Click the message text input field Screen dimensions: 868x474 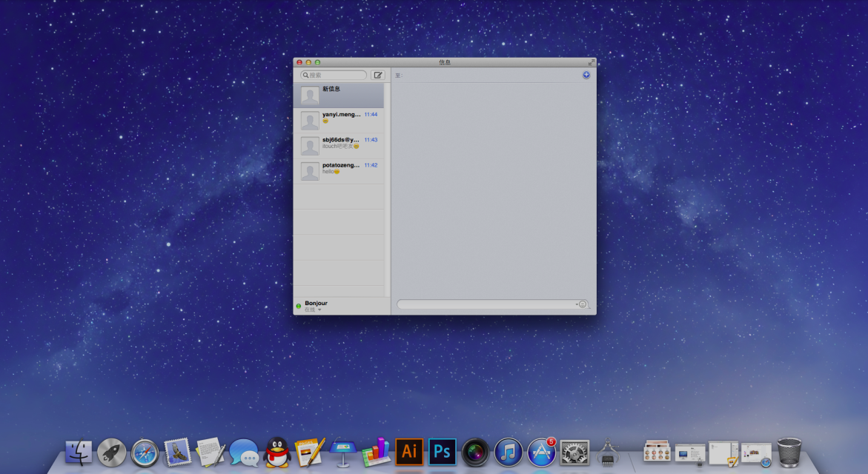pyautogui.click(x=486, y=304)
